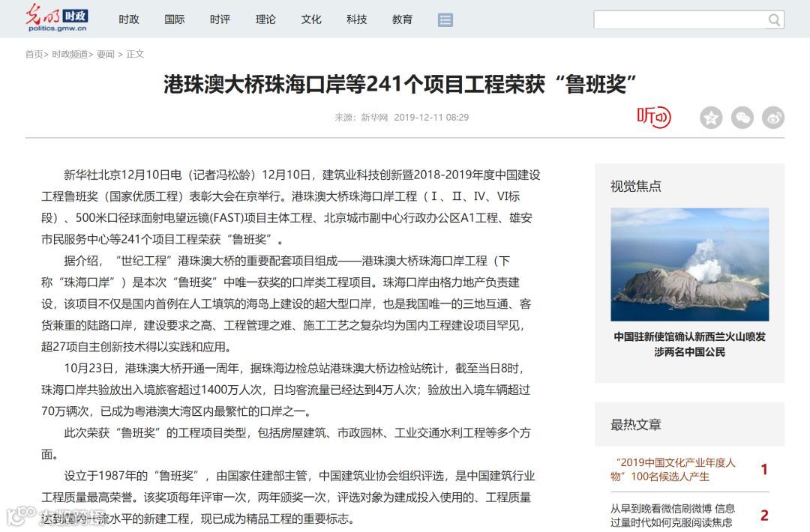The height and width of the screenshot is (532, 810).
Task: Click the 最热文章 section heading
Action: coord(635,425)
